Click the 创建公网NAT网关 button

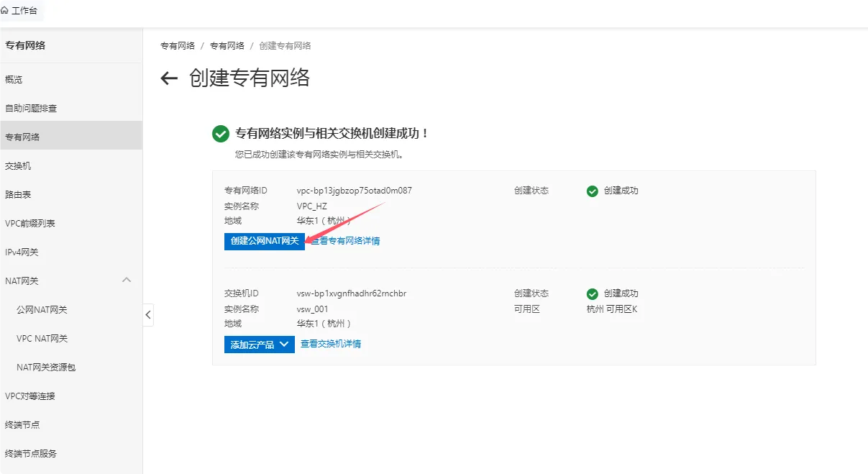point(262,241)
